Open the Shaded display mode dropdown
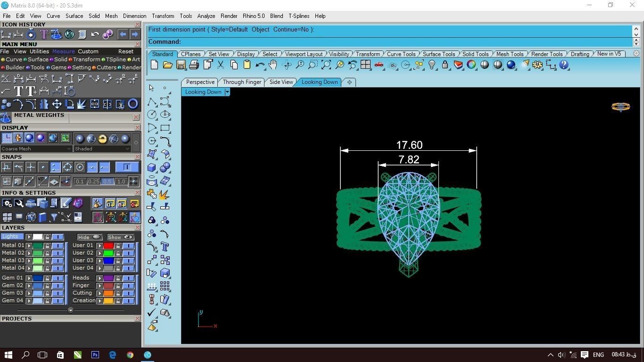 pyautogui.click(x=102, y=148)
